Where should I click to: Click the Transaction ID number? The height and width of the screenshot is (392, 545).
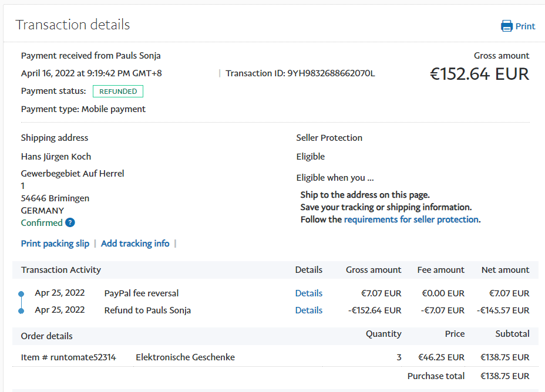point(331,73)
